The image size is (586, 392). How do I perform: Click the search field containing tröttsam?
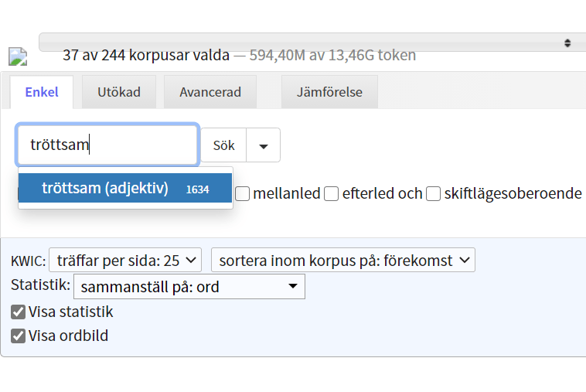point(108,145)
